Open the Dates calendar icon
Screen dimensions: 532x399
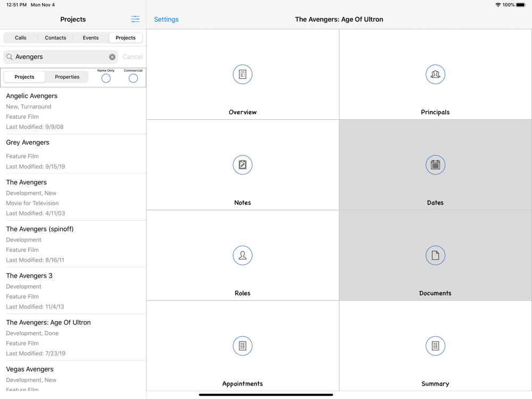point(435,165)
